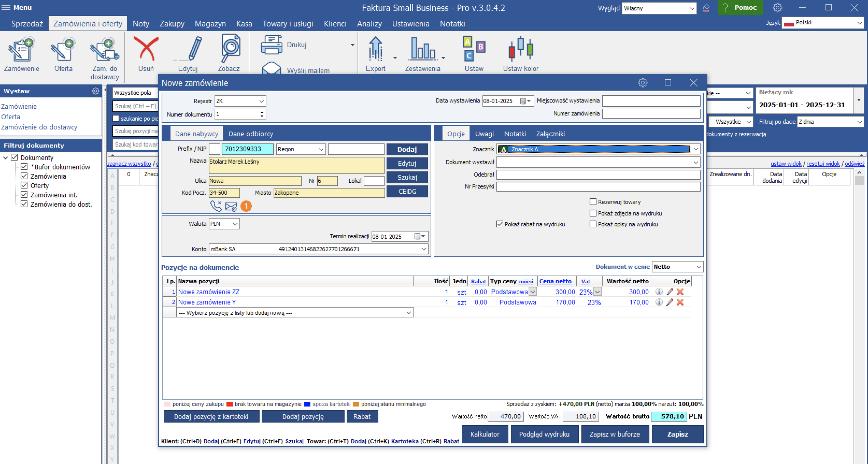Click the email contact icon under buyer data
868x464 pixels.
pyautogui.click(x=231, y=207)
